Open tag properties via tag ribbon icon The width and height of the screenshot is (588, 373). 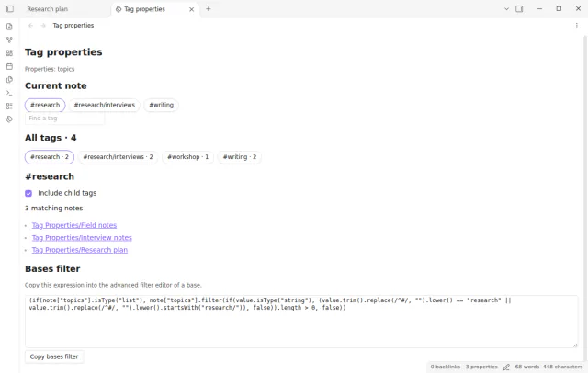point(9,119)
